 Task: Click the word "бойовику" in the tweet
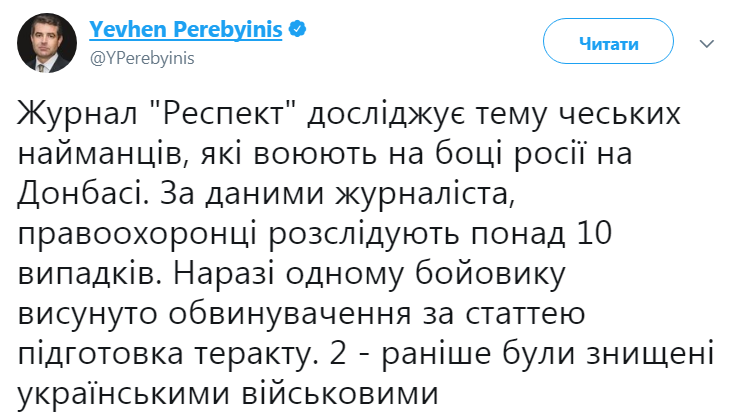click(490, 274)
